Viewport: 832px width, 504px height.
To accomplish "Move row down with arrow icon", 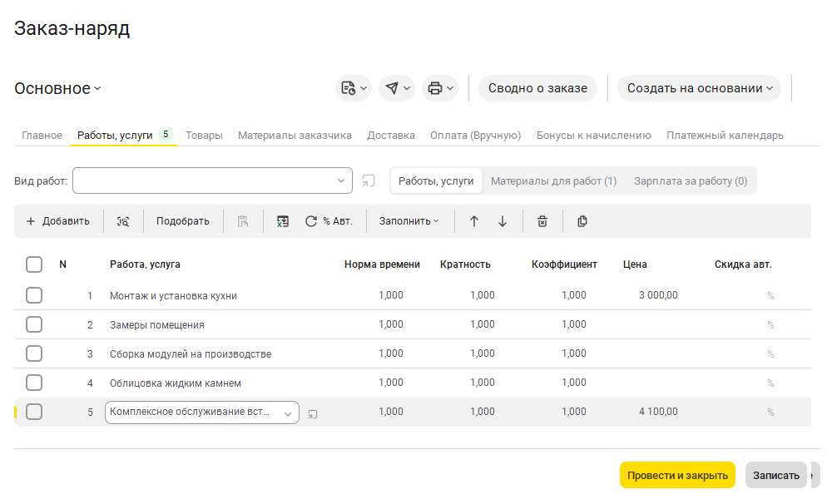I will tap(503, 221).
